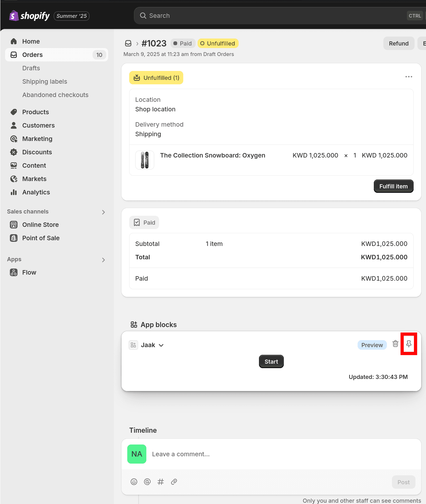This screenshot has width=426, height=504.
Task: Click the Shopify logo
Action: [x=30, y=16]
